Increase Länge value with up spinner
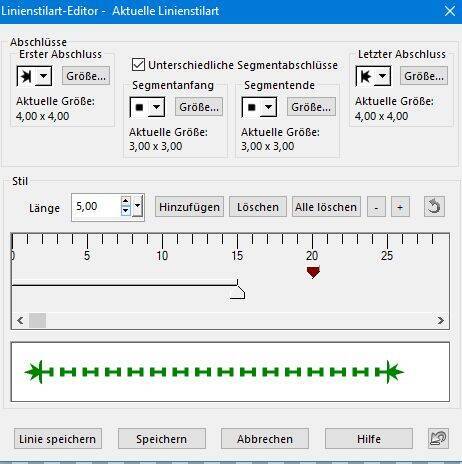The image size is (462, 464). point(125,201)
